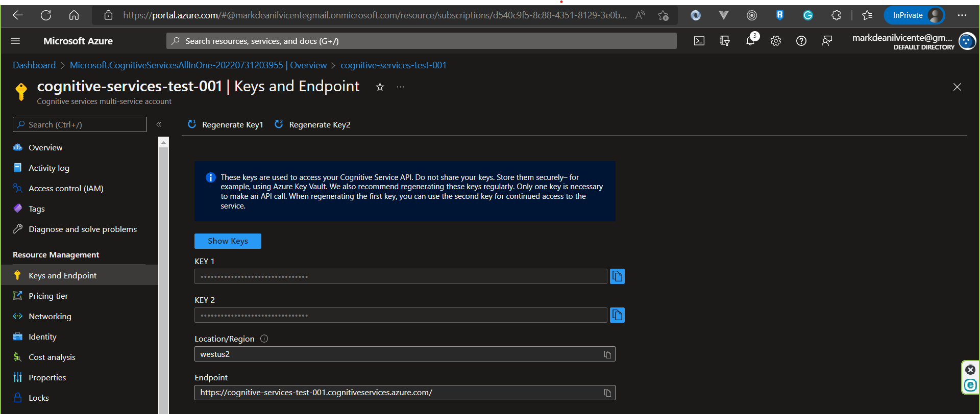Click the Endpoint URL field

tap(405, 393)
